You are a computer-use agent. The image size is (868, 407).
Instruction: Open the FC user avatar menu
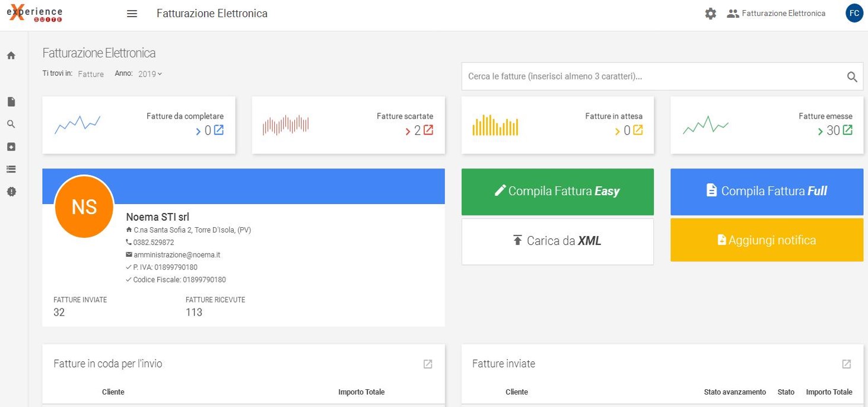(x=854, y=13)
